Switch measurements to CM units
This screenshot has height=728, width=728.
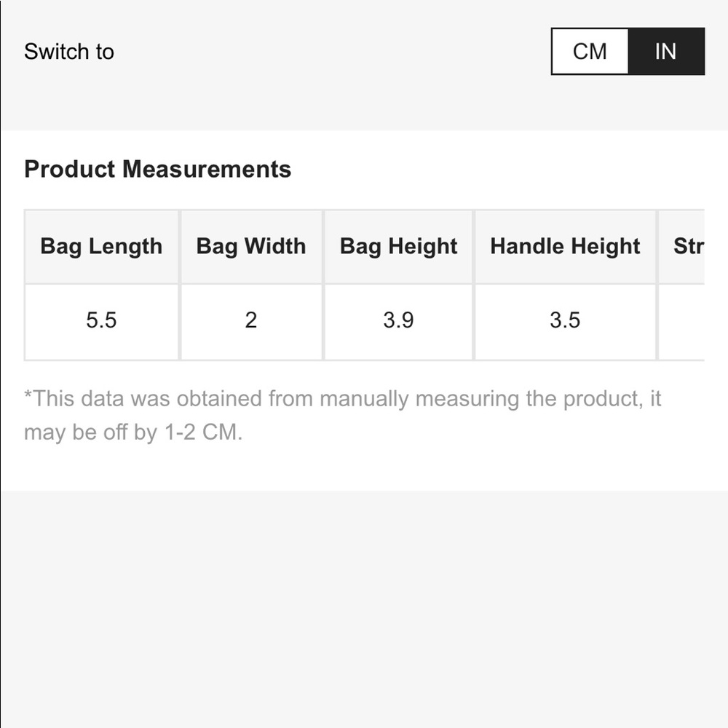click(590, 52)
